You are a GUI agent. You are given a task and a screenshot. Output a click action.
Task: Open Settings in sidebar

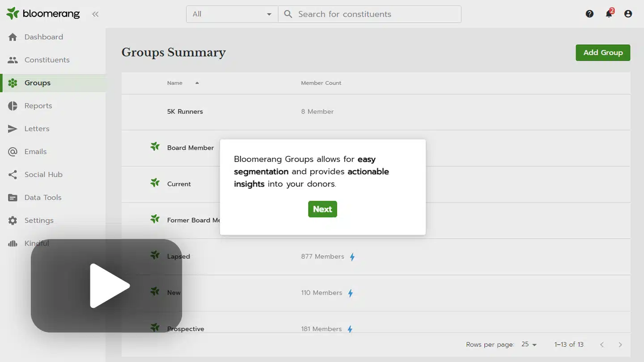[x=39, y=221]
